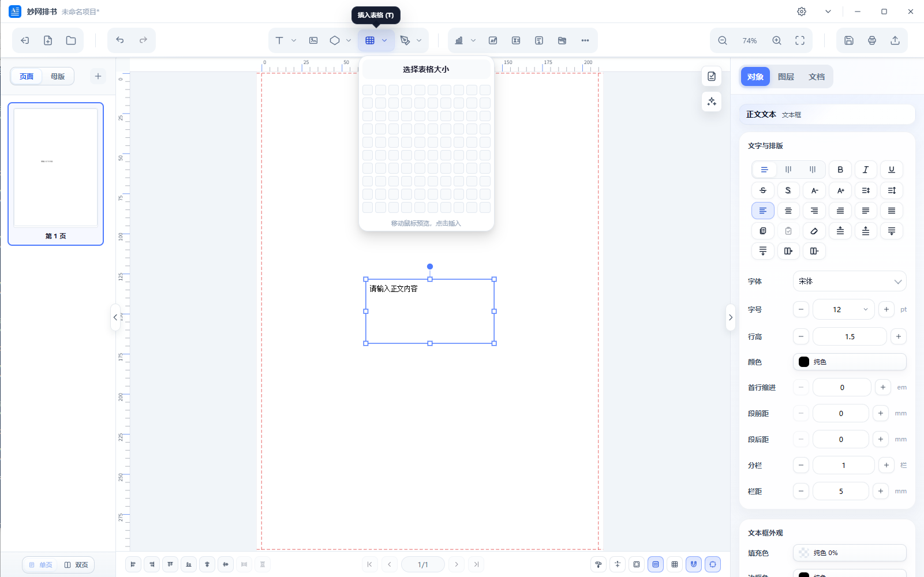The height and width of the screenshot is (577, 924).
Task: Select 双页 view mode
Action: tap(76, 565)
